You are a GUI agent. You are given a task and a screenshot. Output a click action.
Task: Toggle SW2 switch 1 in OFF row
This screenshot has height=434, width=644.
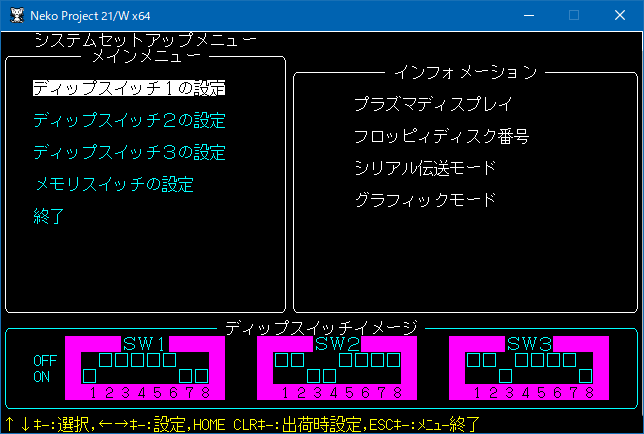coord(282,359)
